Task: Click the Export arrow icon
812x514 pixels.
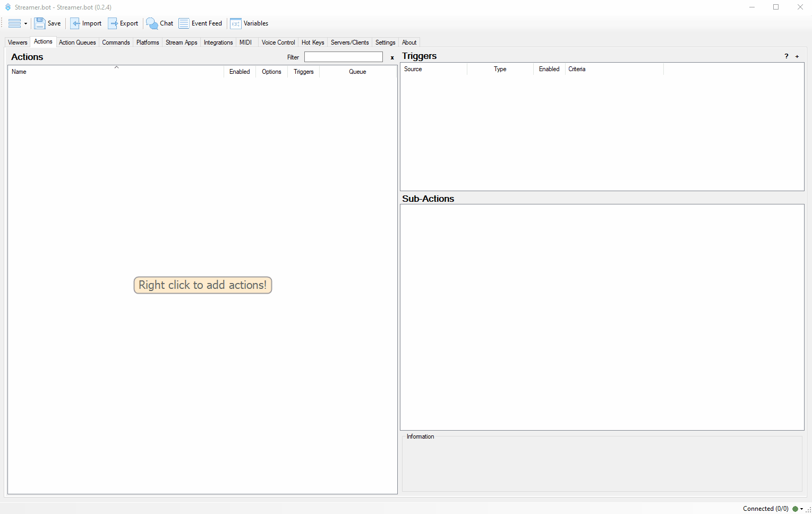Action: 113,23
